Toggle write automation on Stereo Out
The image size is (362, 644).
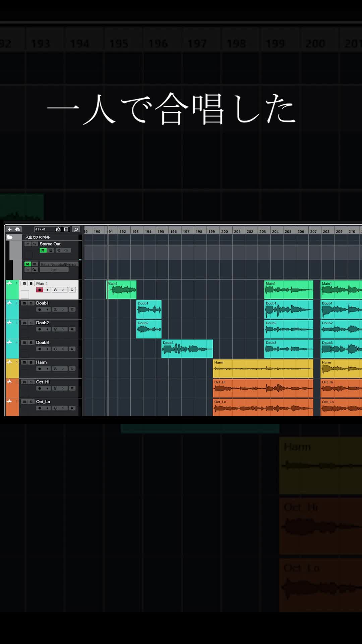tap(51, 251)
